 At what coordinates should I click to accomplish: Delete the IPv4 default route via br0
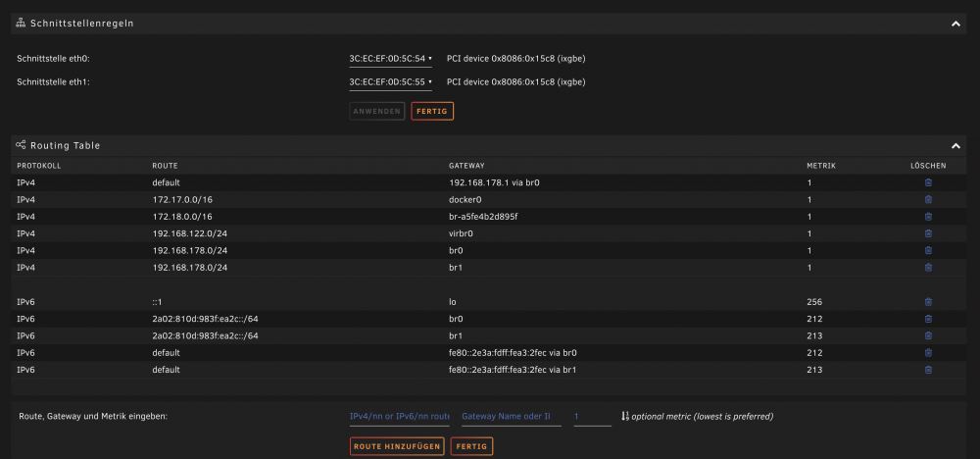[x=928, y=182]
